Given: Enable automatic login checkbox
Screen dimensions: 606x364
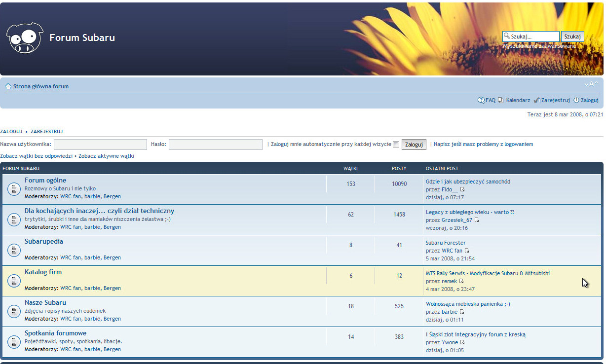Looking at the screenshot, I should (x=396, y=145).
